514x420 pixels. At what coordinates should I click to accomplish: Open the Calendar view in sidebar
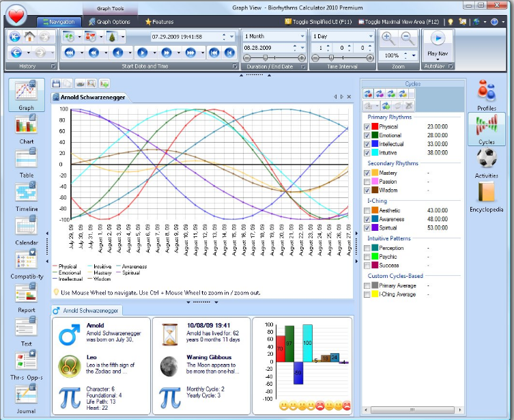point(26,230)
